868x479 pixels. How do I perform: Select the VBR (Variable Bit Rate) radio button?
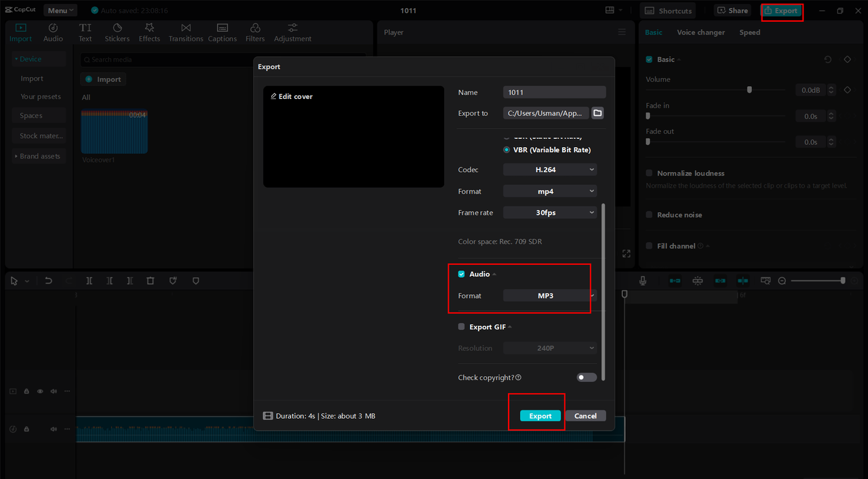pos(507,150)
